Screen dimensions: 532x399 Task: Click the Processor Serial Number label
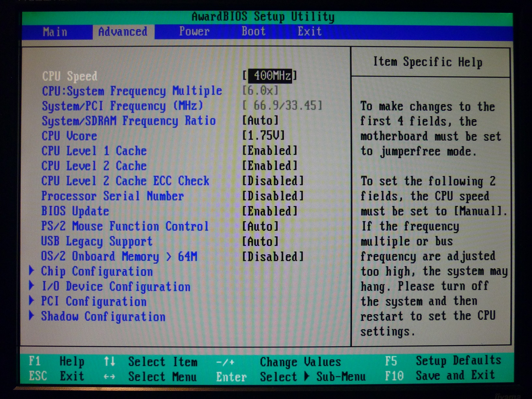pyautogui.click(x=112, y=196)
